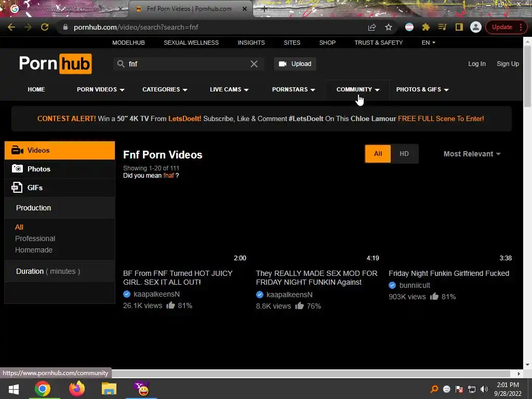Open the EN language dropdown

(428, 43)
